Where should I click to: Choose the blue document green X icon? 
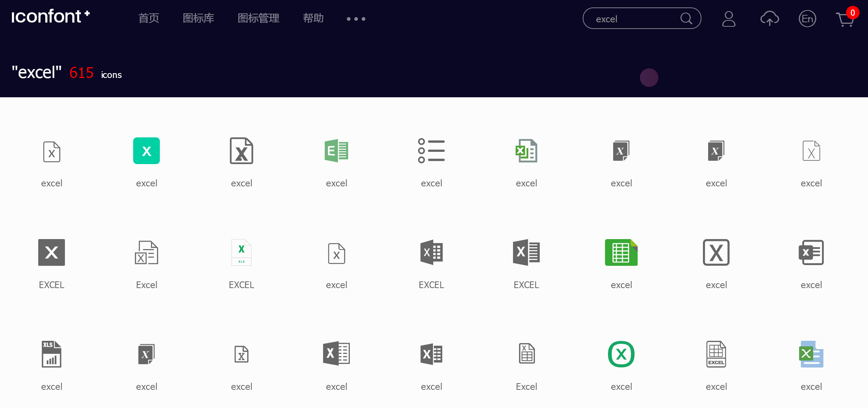tap(811, 354)
